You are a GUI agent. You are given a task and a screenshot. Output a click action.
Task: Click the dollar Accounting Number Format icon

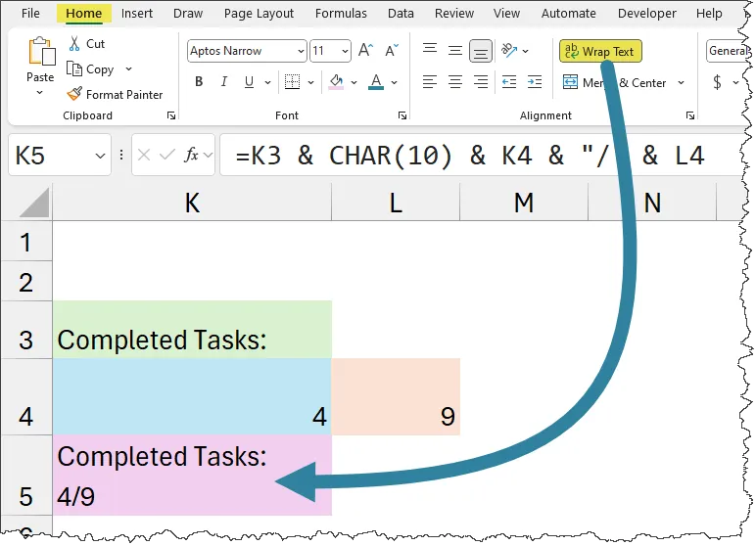[x=717, y=82]
